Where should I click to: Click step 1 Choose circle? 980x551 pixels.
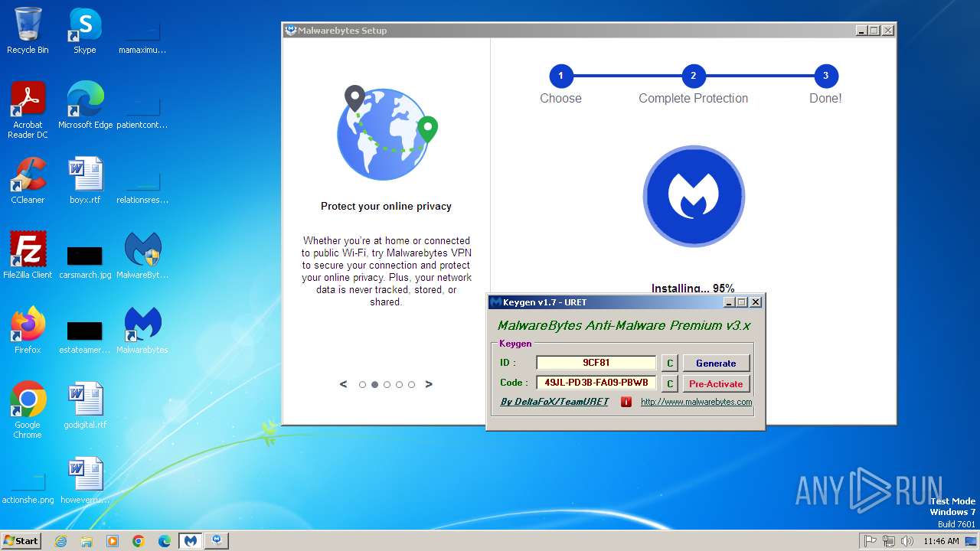pos(560,76)
